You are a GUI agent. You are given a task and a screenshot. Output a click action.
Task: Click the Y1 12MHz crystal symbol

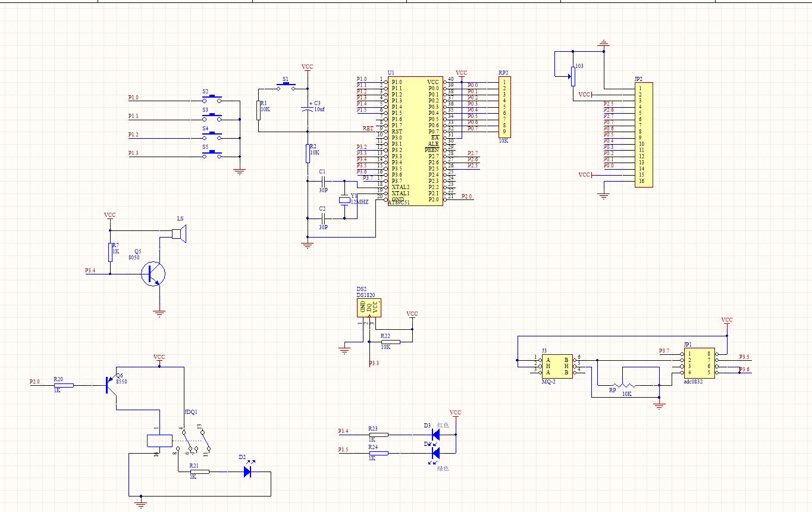pos(343,201)
